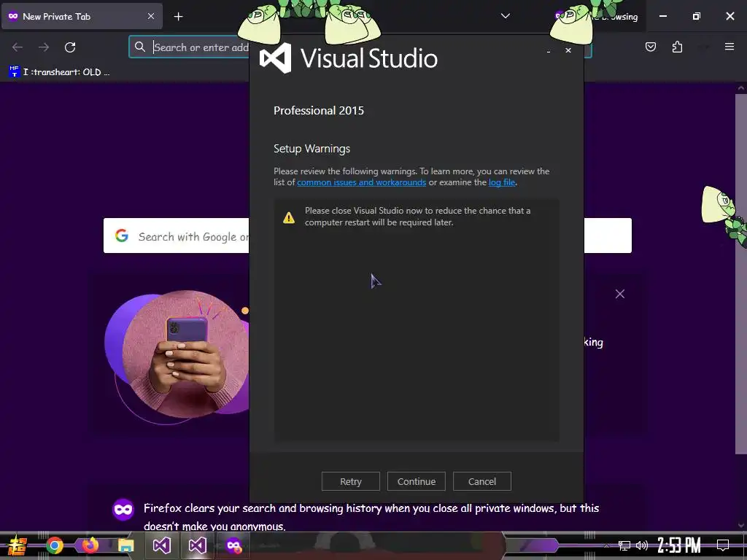This screenshot has width=747, height=560.
Task: Dismiss the private browsing promo card
Action: [x=620, y=294]
